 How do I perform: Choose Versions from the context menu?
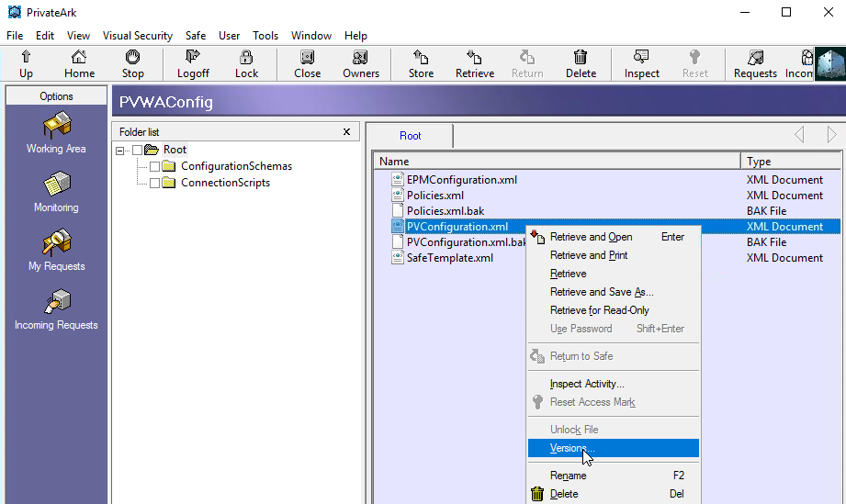(x=571, y=448)
